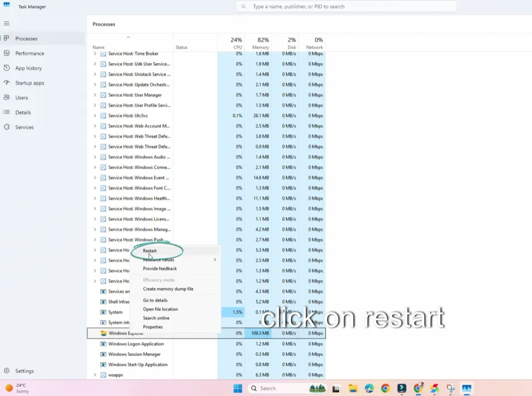Click the Service Host: UtcSvc gear icon
Screen dimensions: 532x396
click(103, 116)
